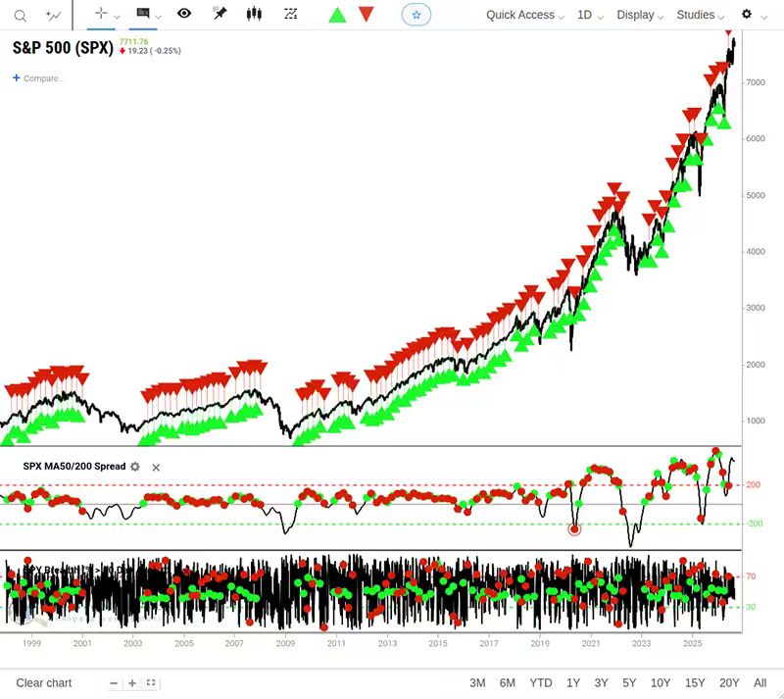Viewport: 784px width, 699px height.
Task: Show All time range
Action: pos(760,683)
